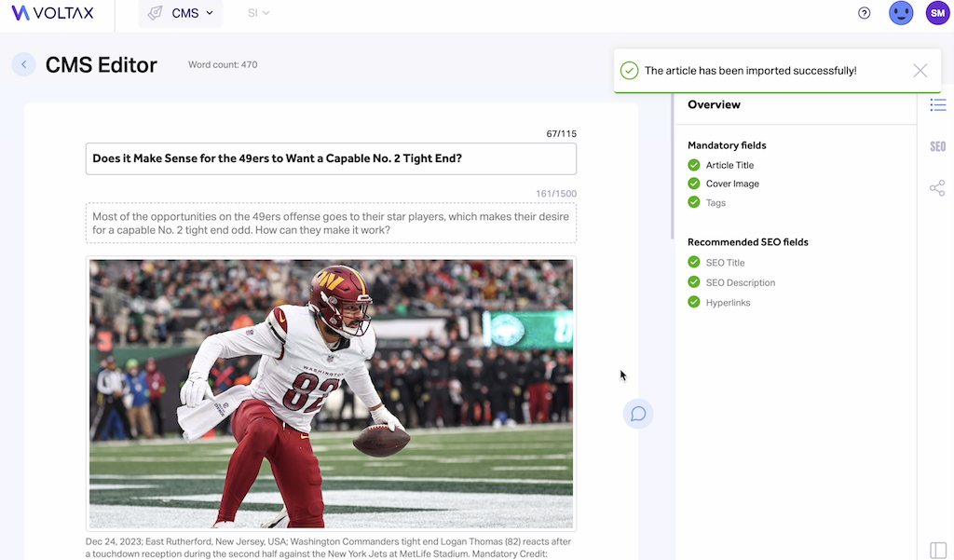Edit the article title input field
This screenshot has width=954, height=560.
[x=331, y=159]
